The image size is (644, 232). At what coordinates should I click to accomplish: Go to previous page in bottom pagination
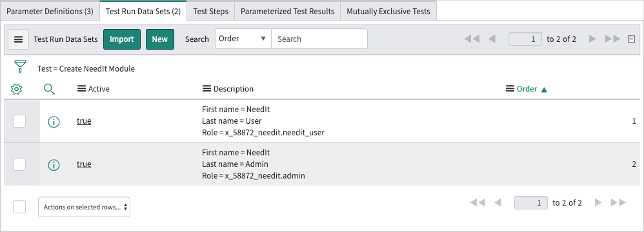point(498,202)
